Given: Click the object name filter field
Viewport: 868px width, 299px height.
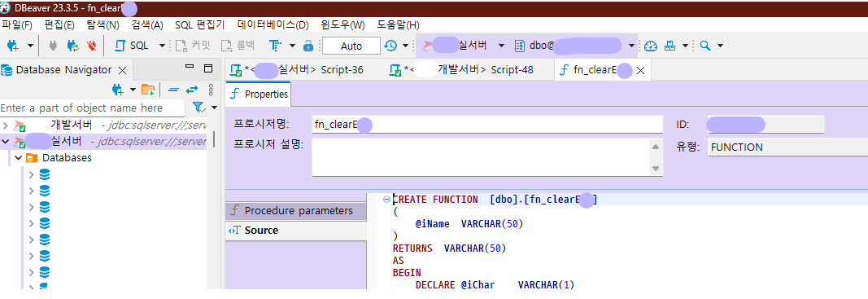Looking at the screenshot, I should pyautogui.click(x=93, y=108).
